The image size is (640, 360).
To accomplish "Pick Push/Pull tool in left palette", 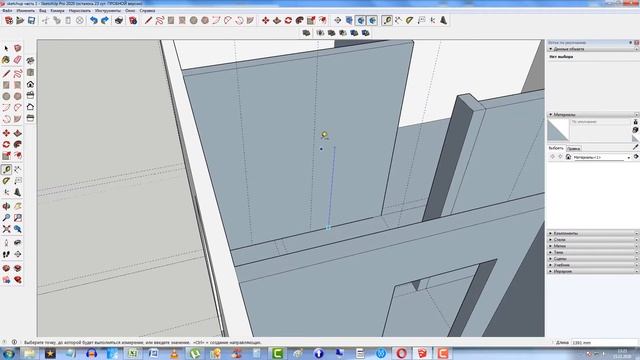I will 18,133.
